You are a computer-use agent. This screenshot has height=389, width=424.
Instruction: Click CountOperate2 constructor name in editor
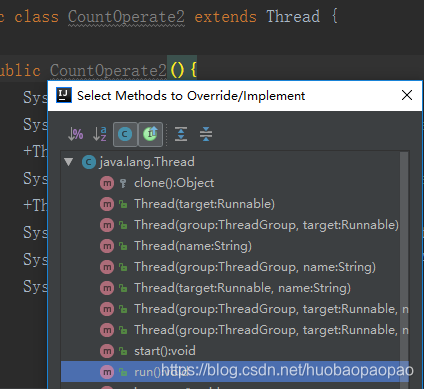[108, 70]
